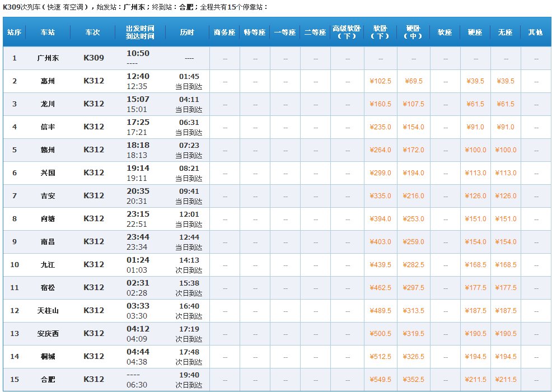Click the 合肥 station in the last row
This screenshot has width=552, height=392.
(x=48, y=379)
